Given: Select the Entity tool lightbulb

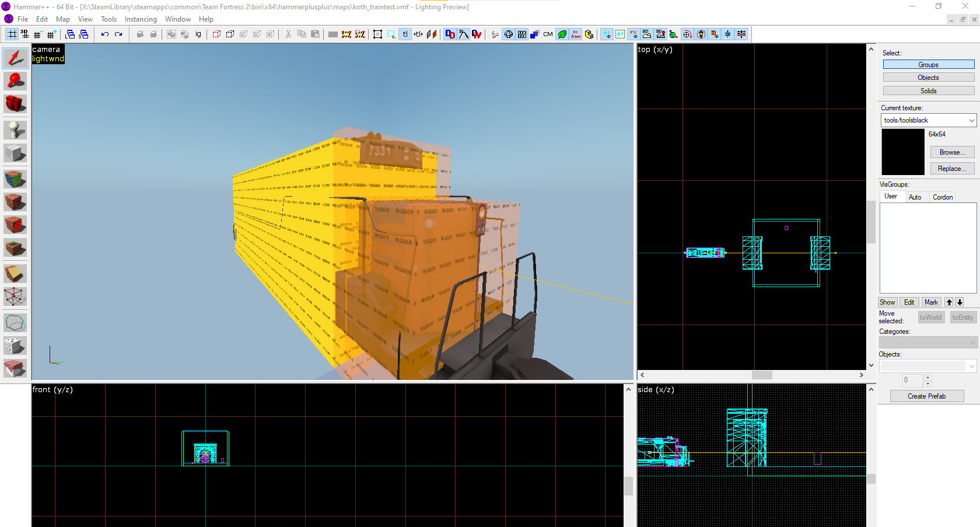Looking at the screenshot, I should [15, 130].
